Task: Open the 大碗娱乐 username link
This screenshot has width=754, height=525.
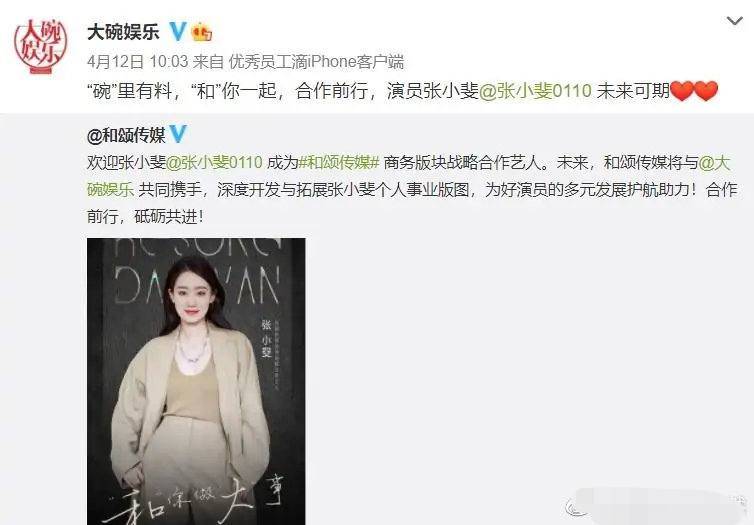Action: tap(123, 32)
